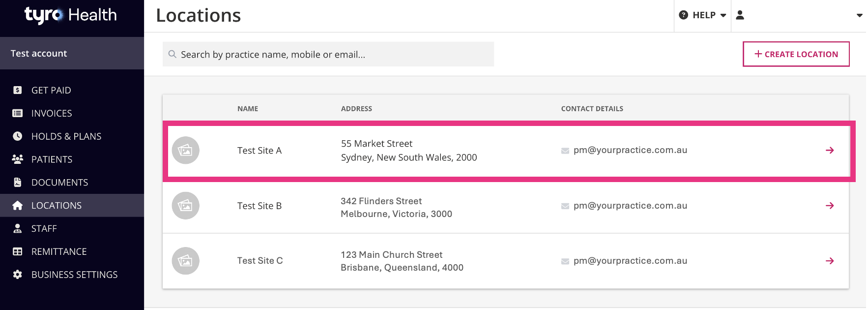Screen dimensions: 868x310
Task: Click the Patients group icon
Action: (x=18, y=159)
